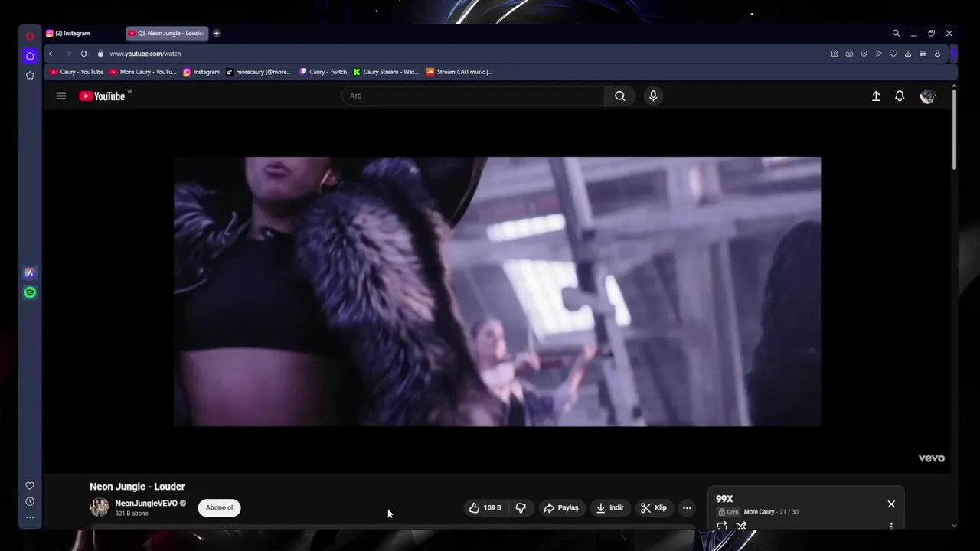Open the NeonJungleVEVO channel name
The width and height of the screenshot is (980, 551).
click(x=146, y=504)
